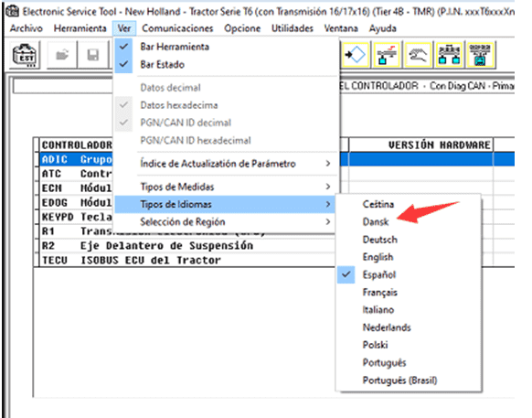Image resolution: width=532 pixels, height=418 pixels.
Task: Select Datos hexadecima option
Action: coord(226,105)
